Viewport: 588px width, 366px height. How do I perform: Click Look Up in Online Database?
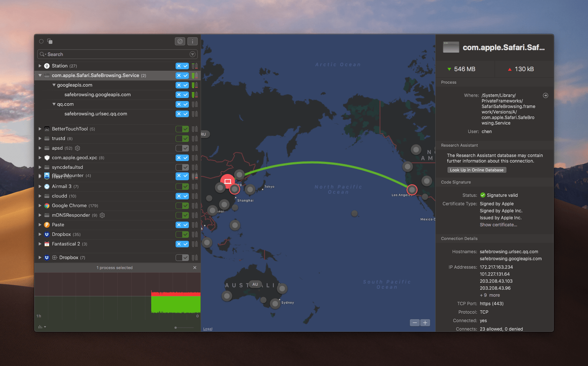[x=477, y=170]
